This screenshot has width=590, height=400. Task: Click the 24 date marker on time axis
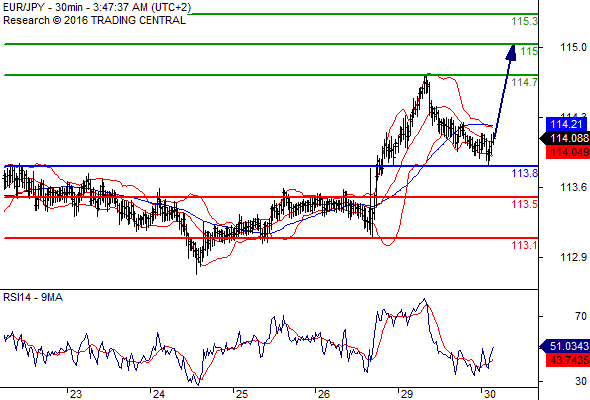(158, 394)
